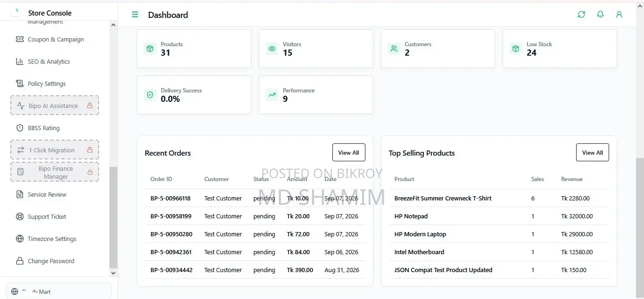Select BreezeFit Summer Crewneck T-Shirt product
The height and width of the screenshot is (299, 644).
coord(443,199)
